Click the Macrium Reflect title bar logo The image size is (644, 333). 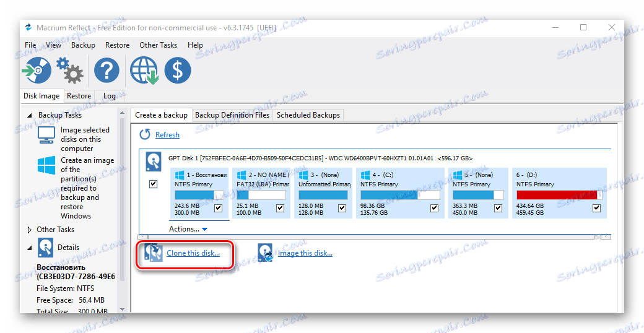pos(28,27)
